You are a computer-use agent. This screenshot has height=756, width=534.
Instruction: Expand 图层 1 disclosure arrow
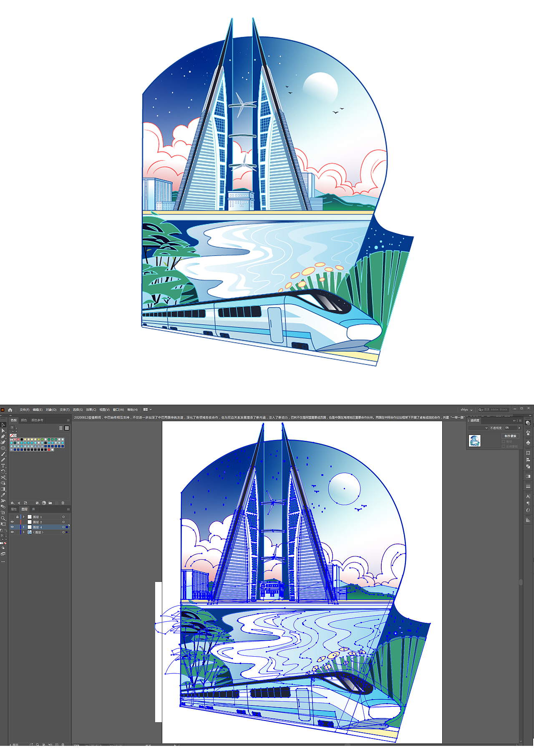[23, 517]
